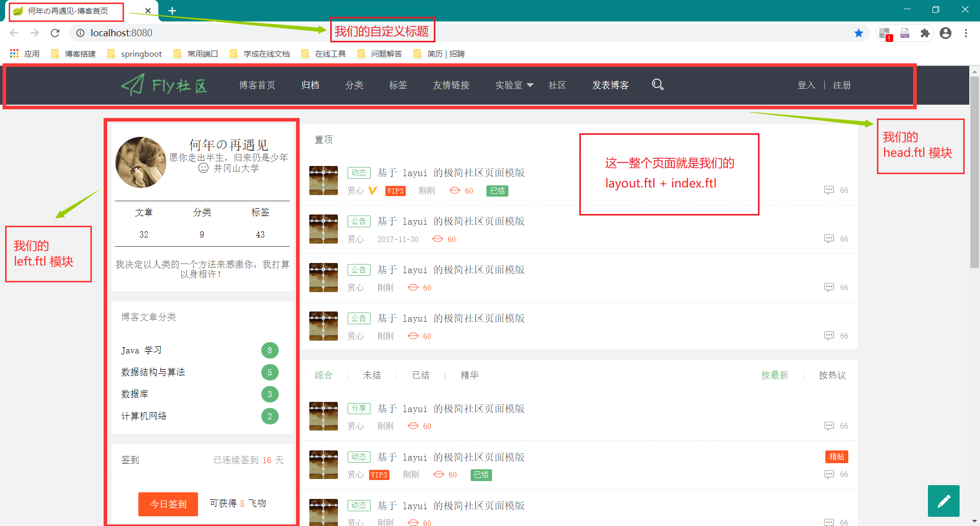This screenshot has width=980, height=526.
Task: Open the apps grid shortcut in bookmarks bar
Action: [14, 54]
